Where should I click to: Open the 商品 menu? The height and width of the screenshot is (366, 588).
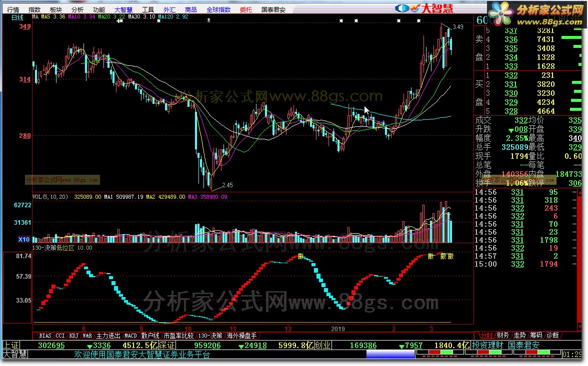tap(191, 10)
